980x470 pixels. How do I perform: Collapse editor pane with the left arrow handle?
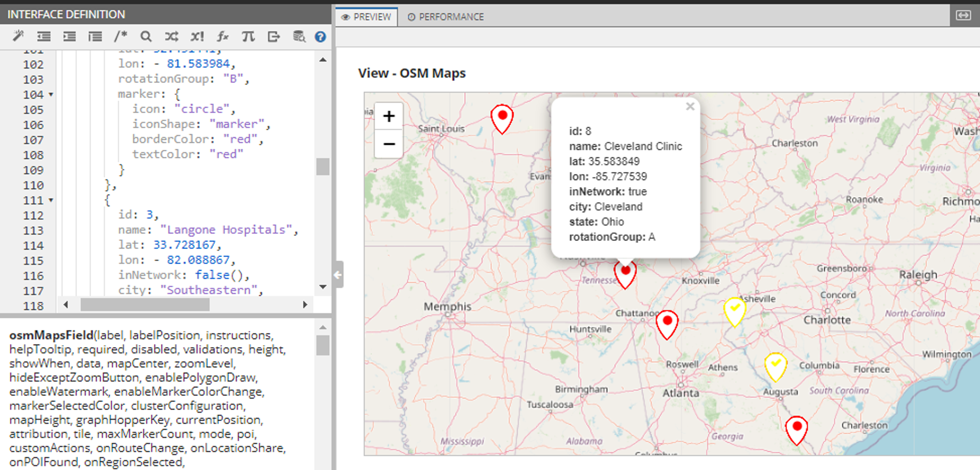(x=338, y=275)
